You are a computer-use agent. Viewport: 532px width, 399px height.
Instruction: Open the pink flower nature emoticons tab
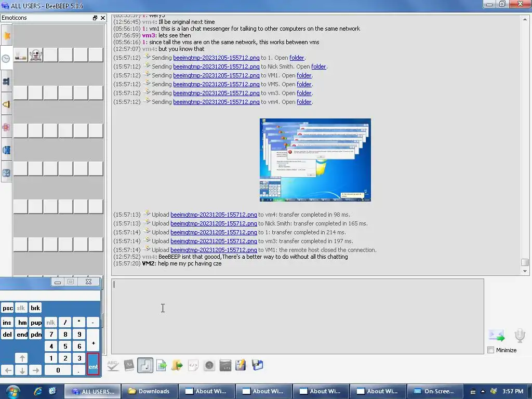[6, 127]
